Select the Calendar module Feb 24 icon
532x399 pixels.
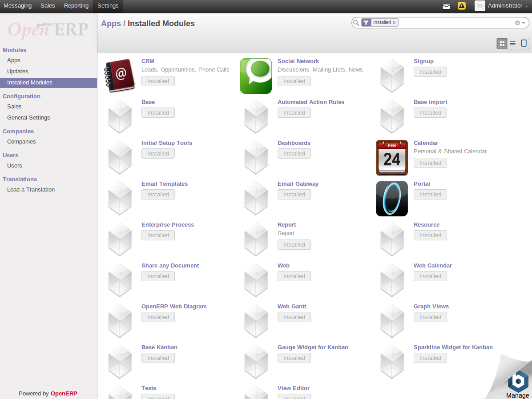tap(391, 157)
